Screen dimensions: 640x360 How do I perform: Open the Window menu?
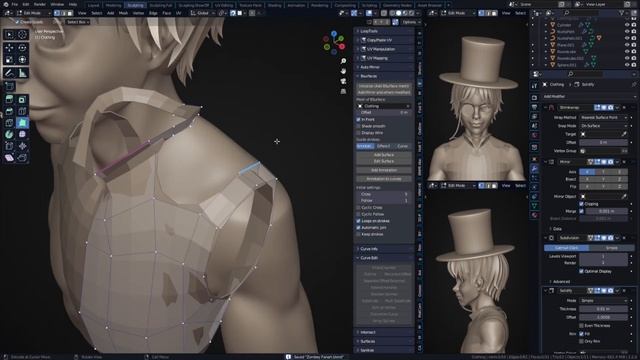pyautogui.click(x=57, y=4)
